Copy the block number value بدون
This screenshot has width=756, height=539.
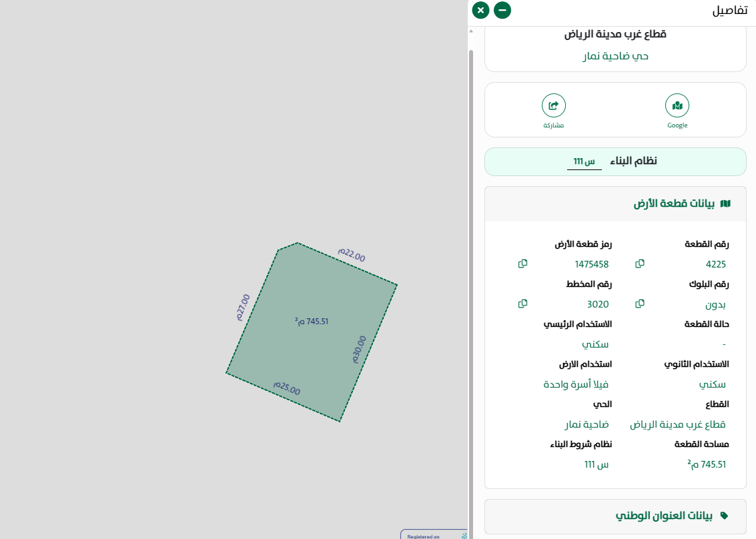tap(639, 304)
